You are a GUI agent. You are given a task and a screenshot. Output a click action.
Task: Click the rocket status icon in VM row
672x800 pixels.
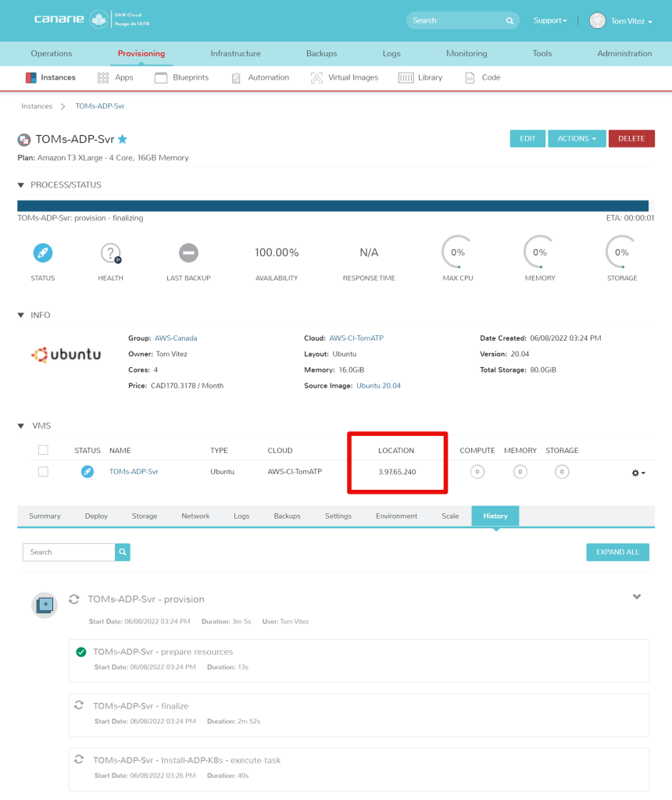88,472
